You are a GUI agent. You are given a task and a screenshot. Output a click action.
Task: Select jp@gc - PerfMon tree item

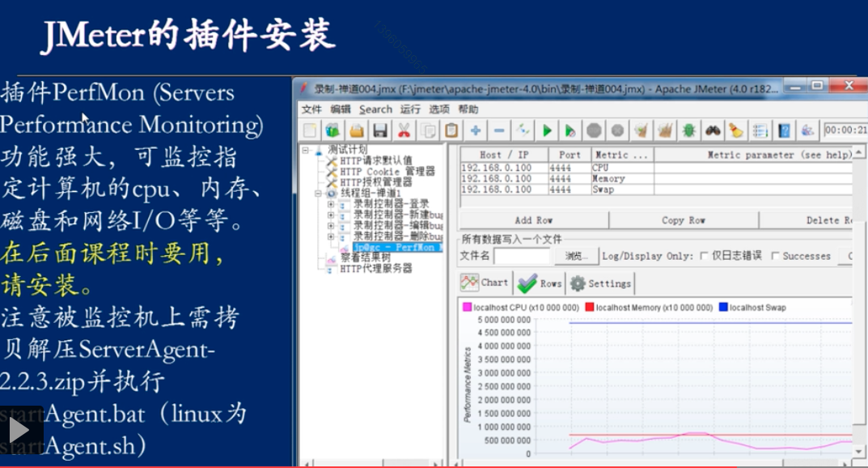click(x=397, y=247)
